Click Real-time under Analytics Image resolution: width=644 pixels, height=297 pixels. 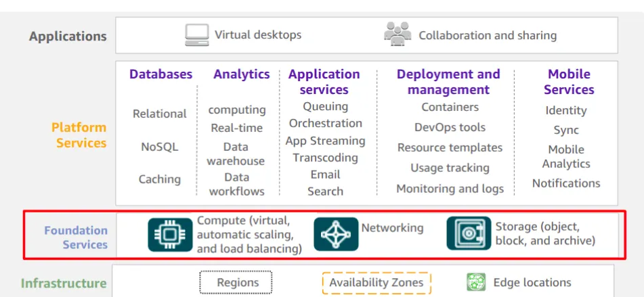click(x=236, y=128)
